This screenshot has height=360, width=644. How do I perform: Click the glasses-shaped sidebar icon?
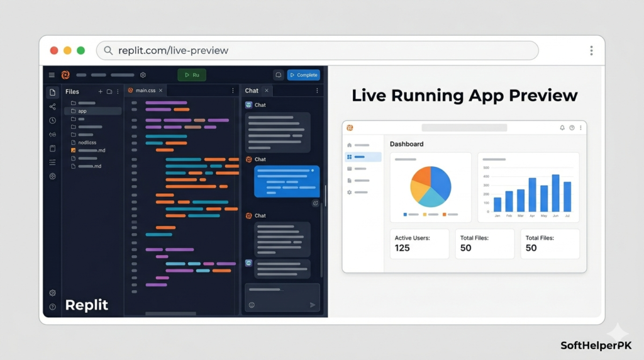[53, 135]
